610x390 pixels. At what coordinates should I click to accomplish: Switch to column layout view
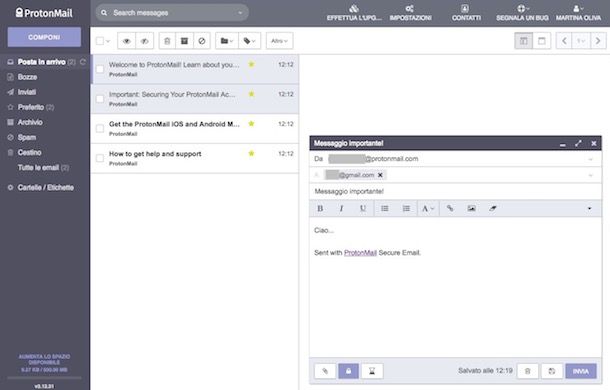[x=524, y=41]
